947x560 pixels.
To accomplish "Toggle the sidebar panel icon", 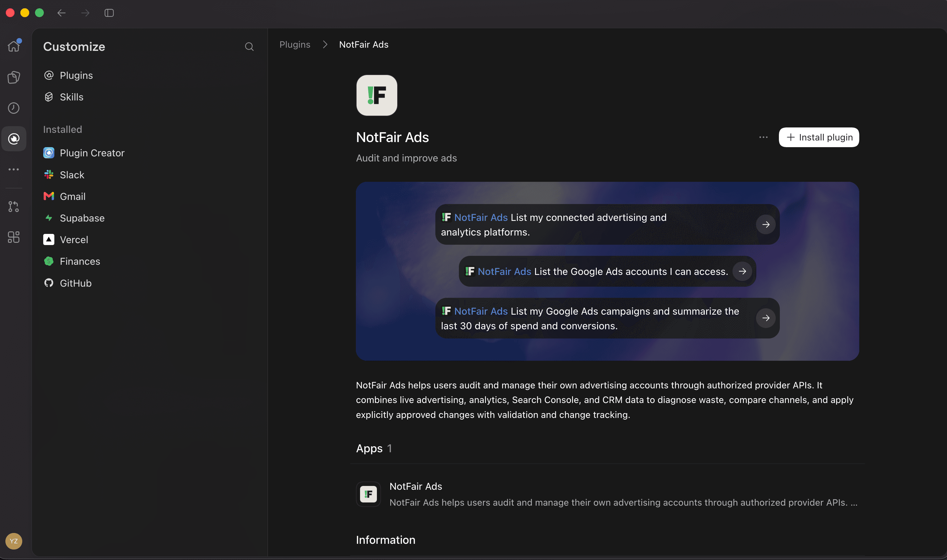I will click(x=109, y=13).
